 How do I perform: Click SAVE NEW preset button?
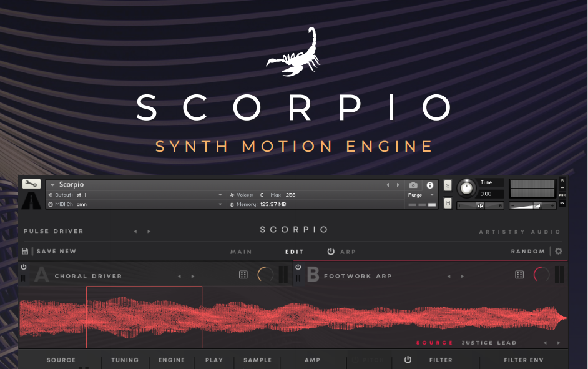[56, 251]
